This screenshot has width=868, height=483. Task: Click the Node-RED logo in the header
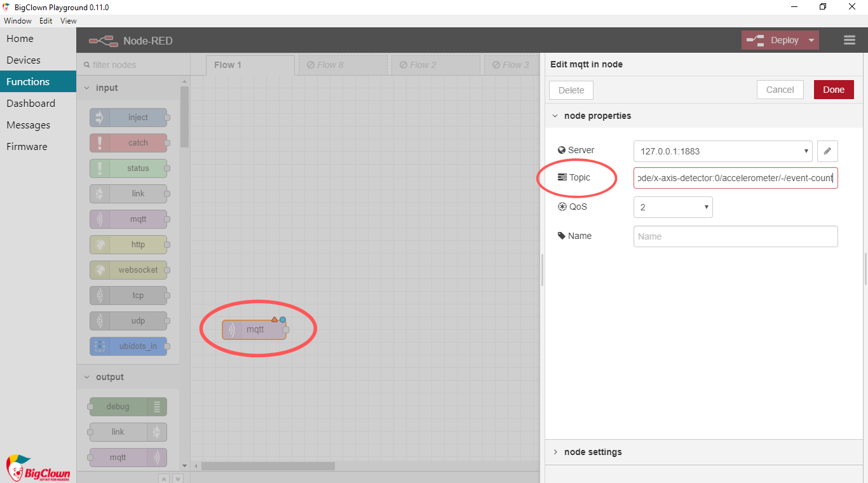104,41
